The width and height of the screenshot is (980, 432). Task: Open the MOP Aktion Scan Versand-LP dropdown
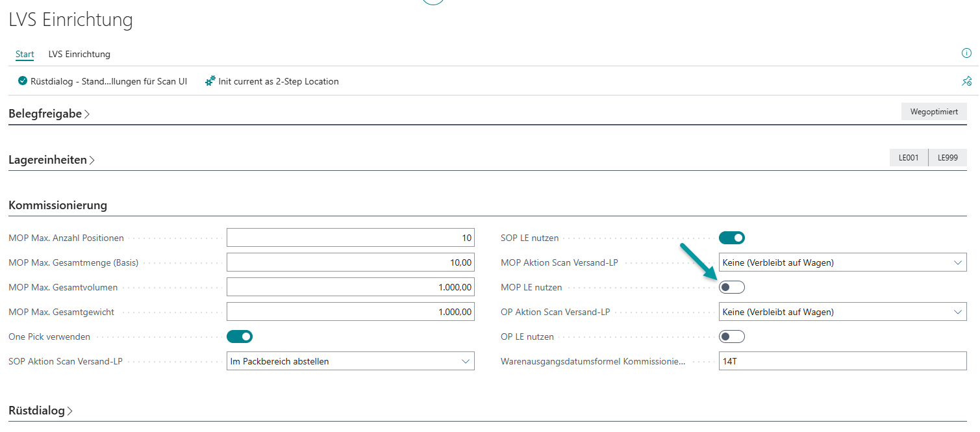pyautogui.click(x=843, y=262)
